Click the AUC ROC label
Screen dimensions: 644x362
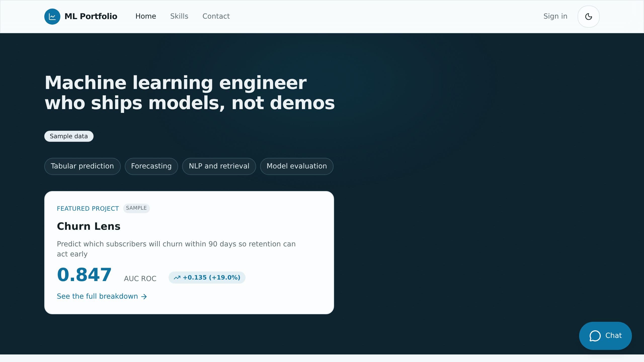[x=140, y=279]
